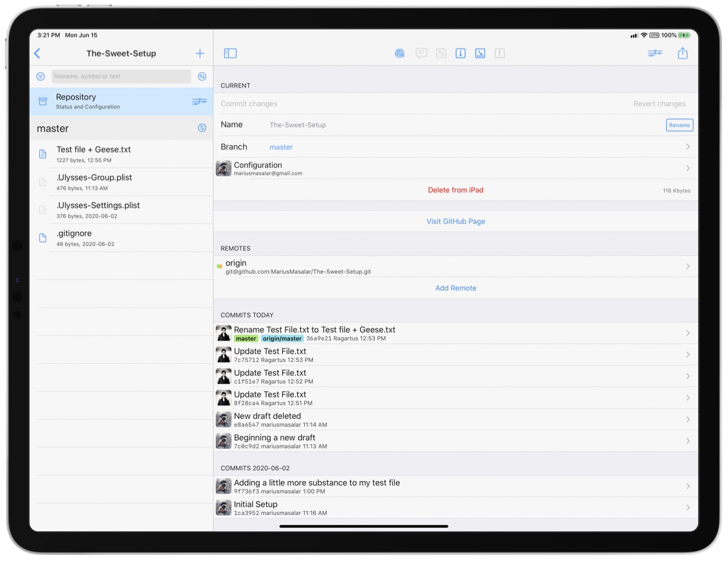Image resolution: width=728 pixels, height=561 pixels.
Task: Focus the filename, symbol or text search field
Action: coord(121,76)
